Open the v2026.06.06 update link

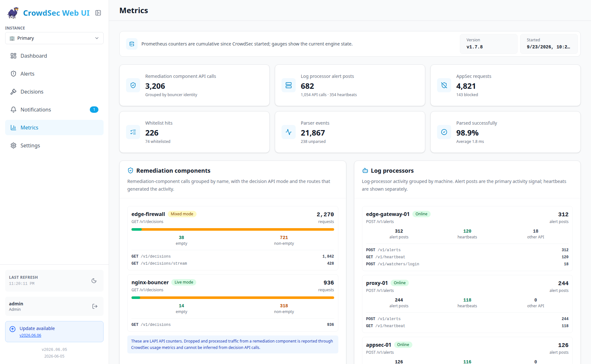point(30,335)
